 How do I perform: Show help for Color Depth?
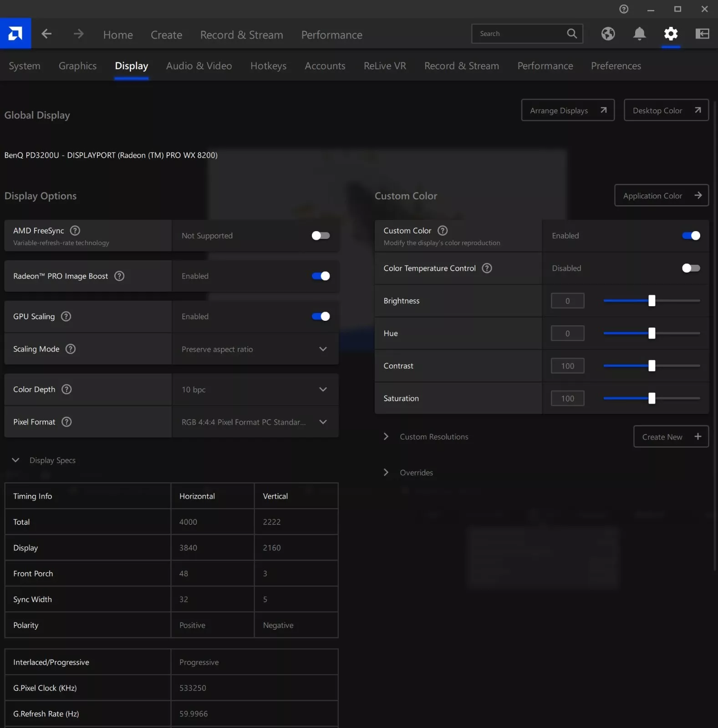[66, 389]
